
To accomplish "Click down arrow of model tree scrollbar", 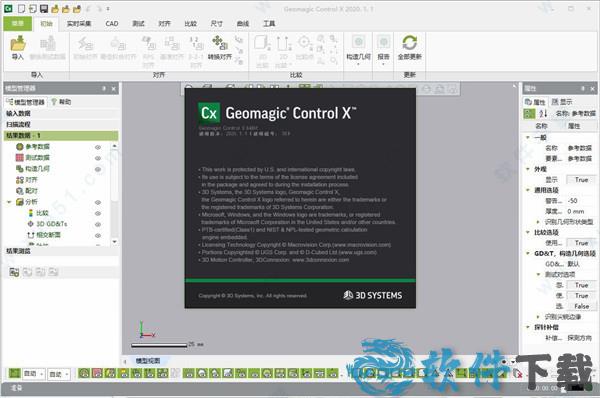I will coord(114,242).
